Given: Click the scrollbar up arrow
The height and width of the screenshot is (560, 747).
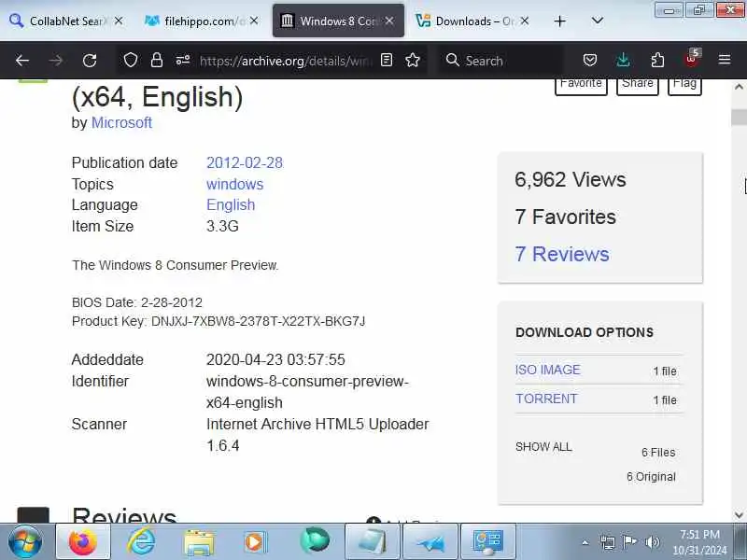Looking at the screenshot, I should coord(739,87).
